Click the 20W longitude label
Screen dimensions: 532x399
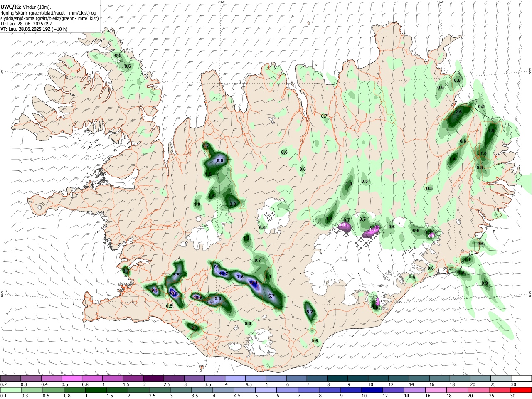click(221, 2)
